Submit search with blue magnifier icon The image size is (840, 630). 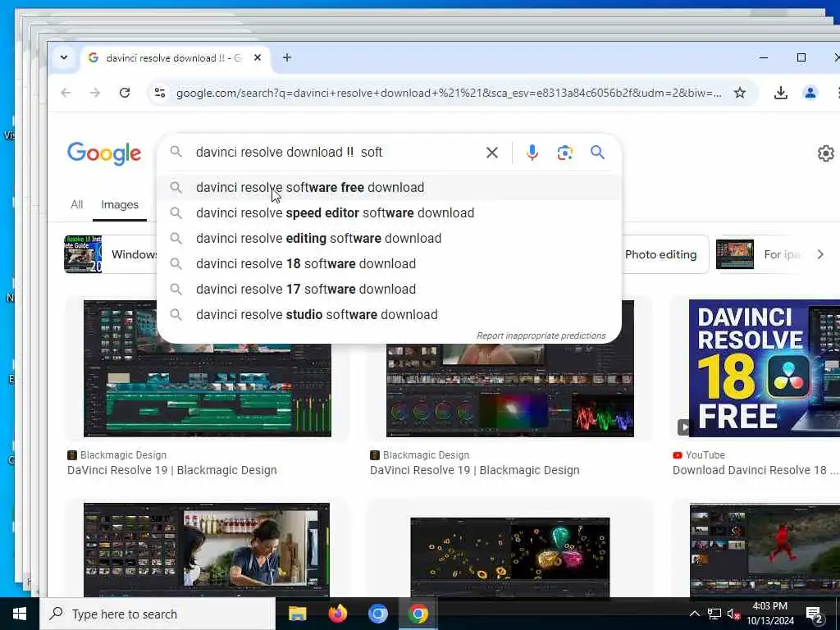[x=597, y=153]
